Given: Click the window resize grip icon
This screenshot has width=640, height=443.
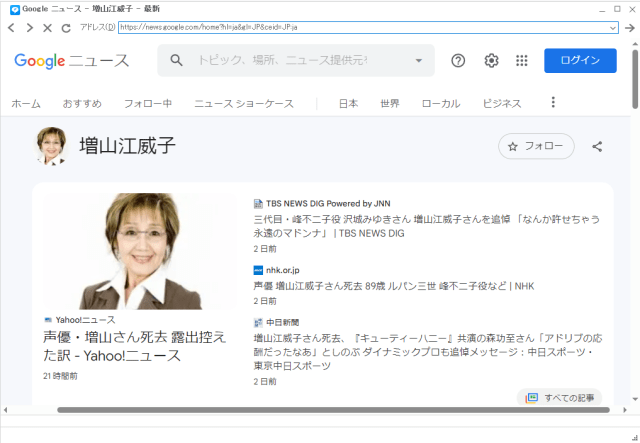Looking at the screenshot, I should pyautogui.click(x=634, y=437).
